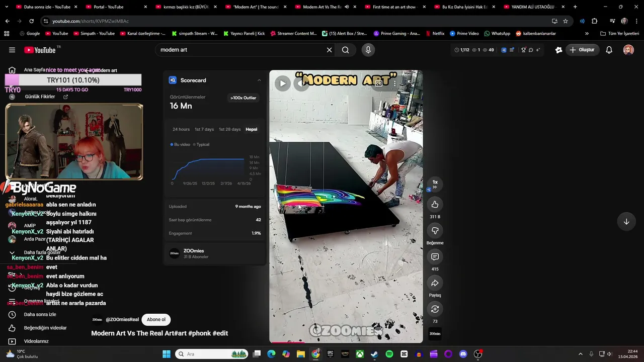Subscribe with the Abone ol button
Viewport: 644px width, 362px height.
pyautogui.click(x=156, y=319)
